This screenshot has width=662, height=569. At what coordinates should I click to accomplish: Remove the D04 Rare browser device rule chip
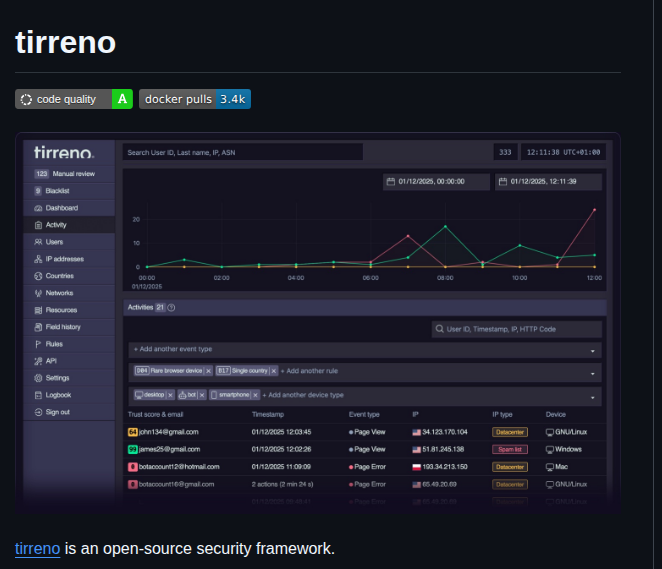[x=208, y=371]
